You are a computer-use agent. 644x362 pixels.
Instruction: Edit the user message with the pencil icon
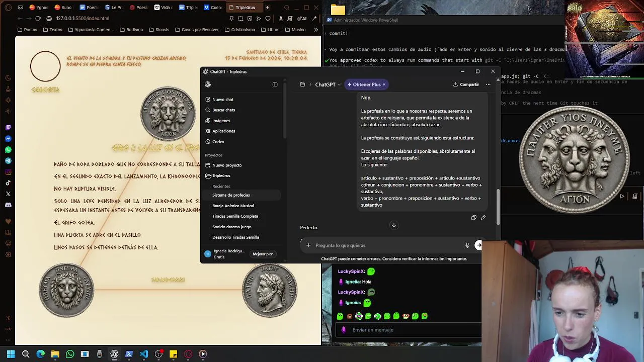[483, 218]
